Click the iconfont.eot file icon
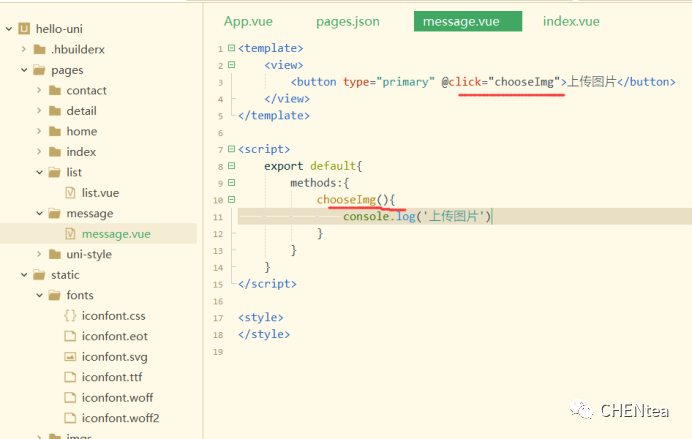 point(70,337)
